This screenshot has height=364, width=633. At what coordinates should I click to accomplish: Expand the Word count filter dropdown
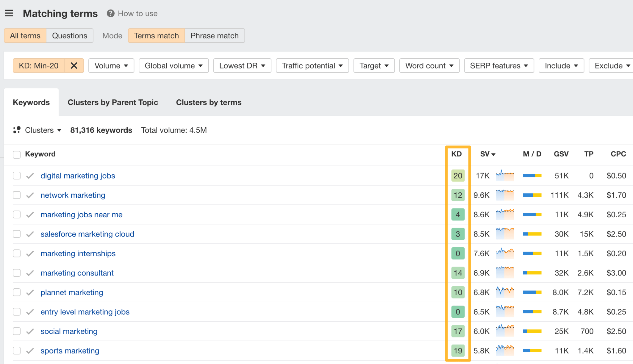click(x=429, y=65)
